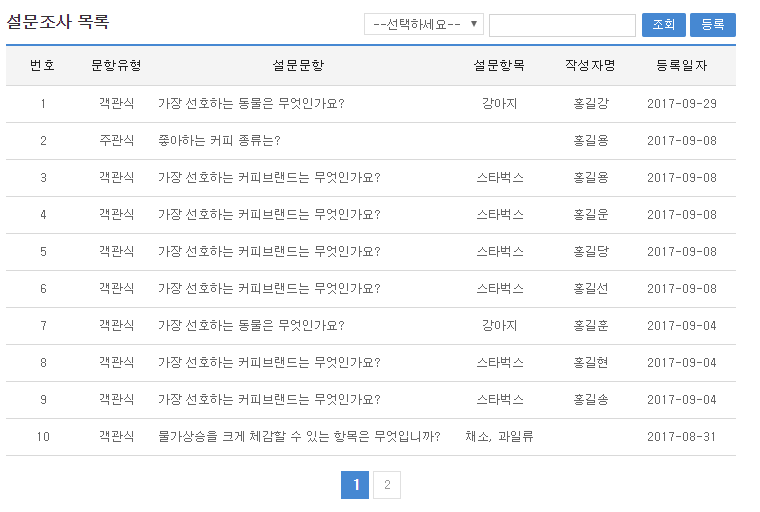Click the 번호 column header

[x=43, y=66]
